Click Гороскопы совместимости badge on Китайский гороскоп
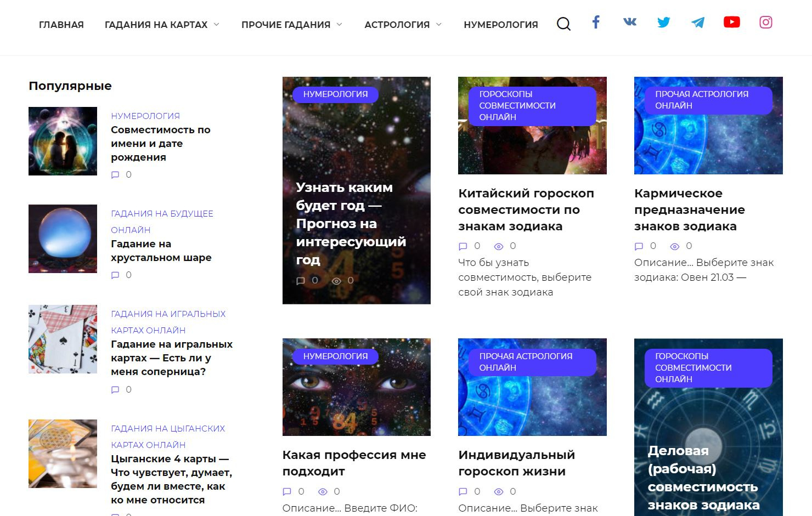This screenshot has height=516, width=812. click(532, 106)
